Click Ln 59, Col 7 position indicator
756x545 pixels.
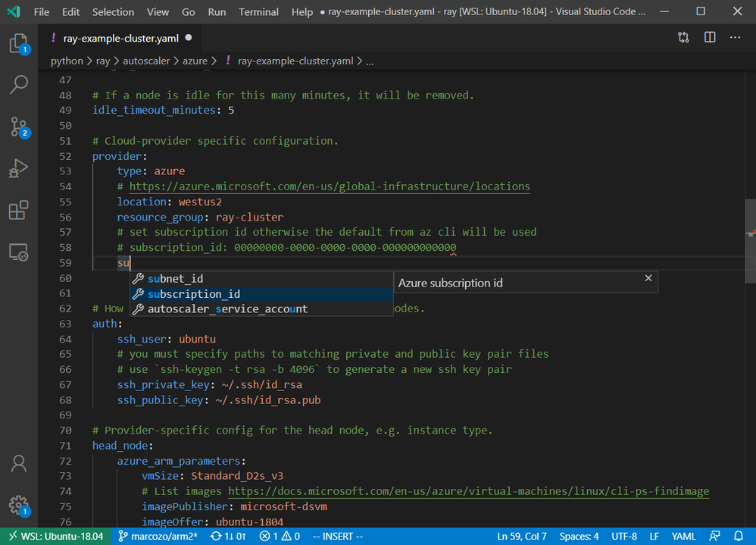[522, 537]
